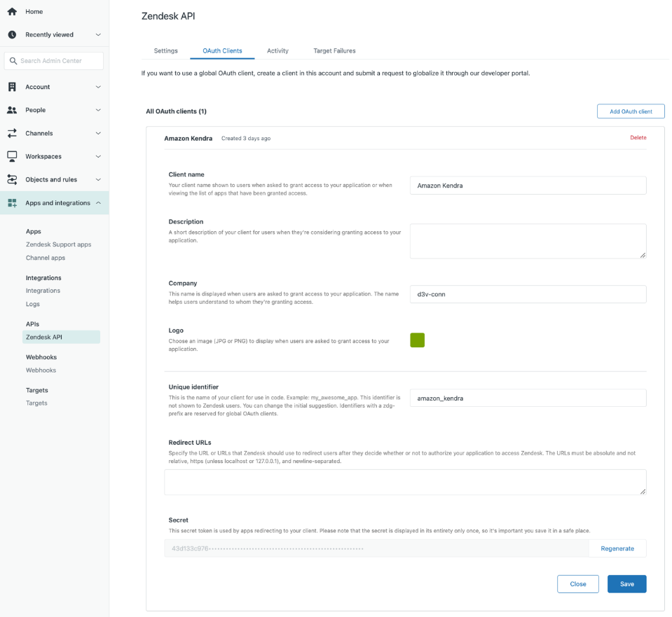The image size is (672, 617).
Task: Click the Zendesk API page title
Action: [x=168, y=16]
